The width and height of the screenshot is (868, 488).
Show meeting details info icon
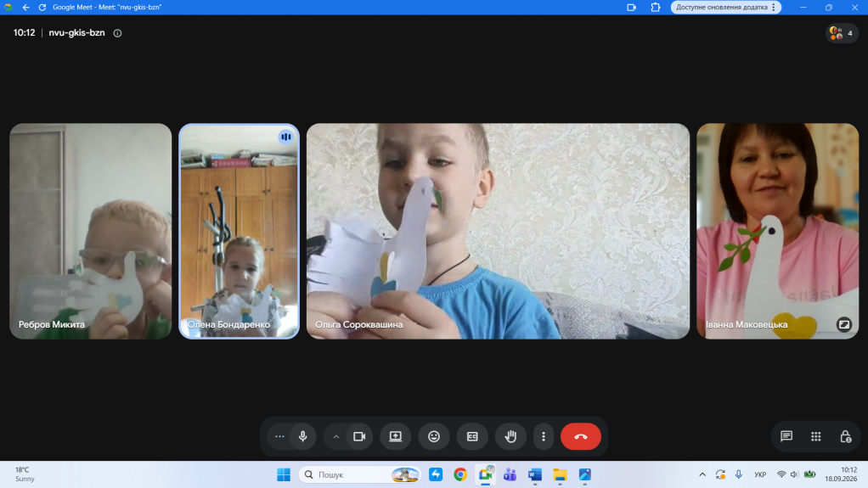[117, 33]
